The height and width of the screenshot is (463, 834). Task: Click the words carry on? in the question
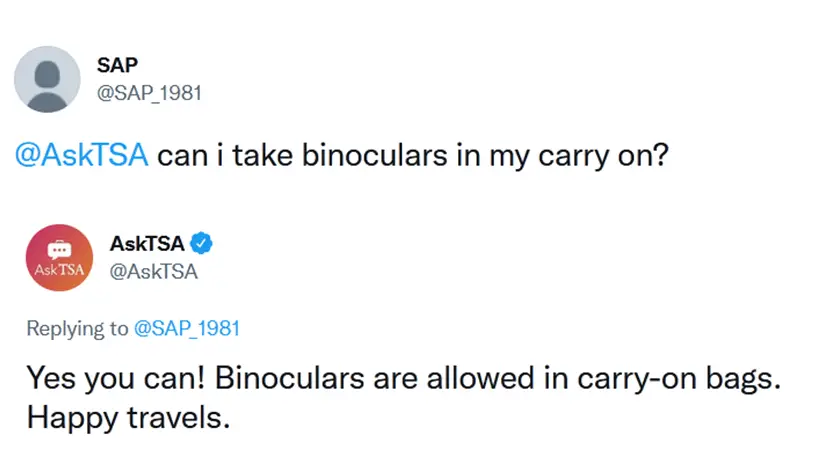(603, 156)
